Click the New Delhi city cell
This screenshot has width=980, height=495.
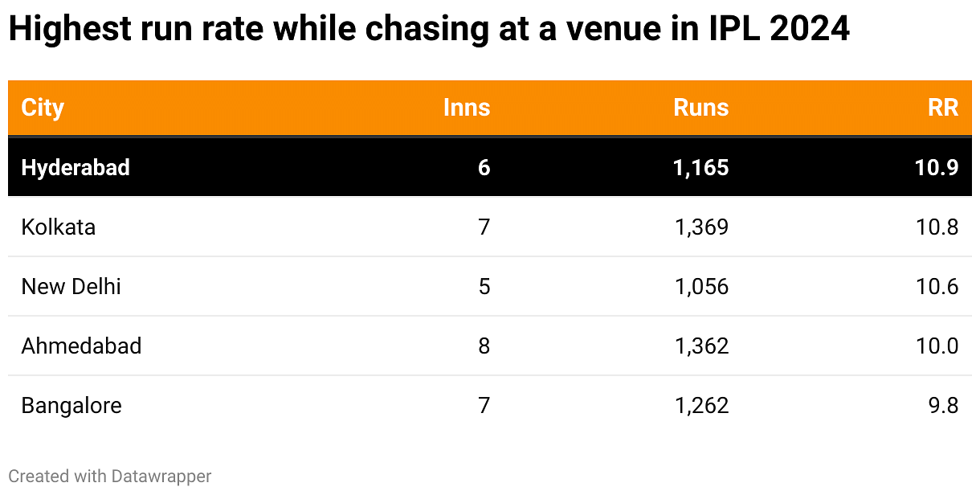point(71,286)
